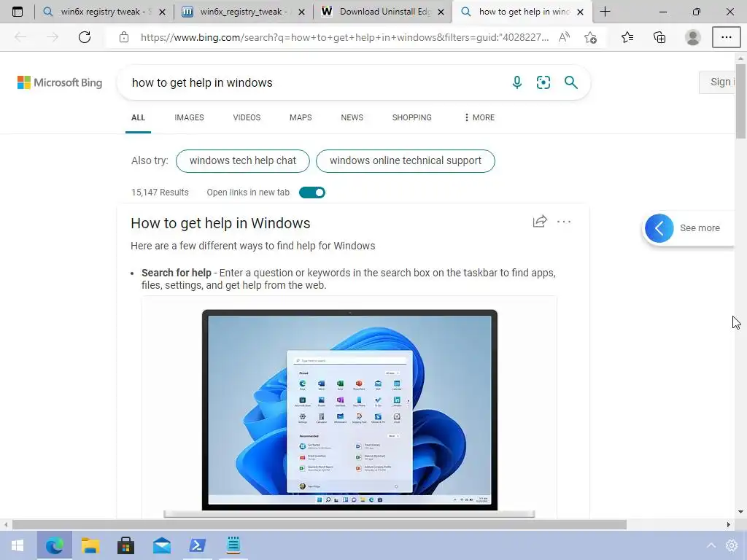Click the '15,147 Results' count text
This screenshot has width=747, height=560.
point(160,192)
